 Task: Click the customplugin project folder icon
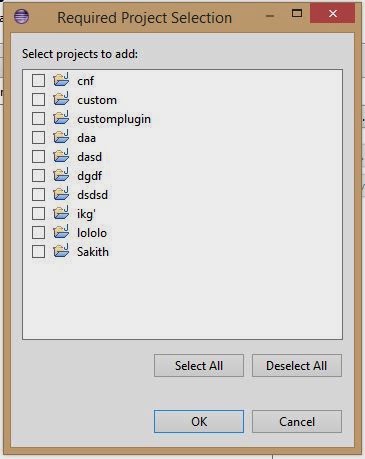coord(61,118)
